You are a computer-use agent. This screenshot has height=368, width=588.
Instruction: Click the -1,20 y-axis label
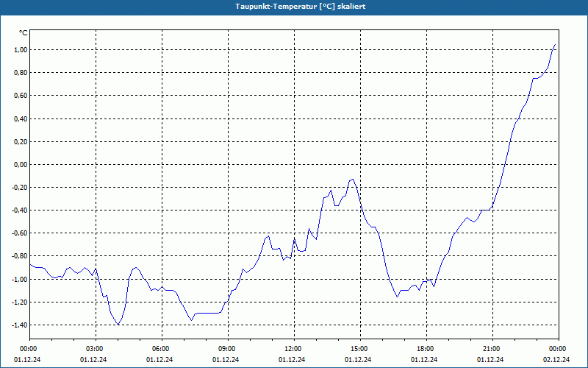(20, 302)
